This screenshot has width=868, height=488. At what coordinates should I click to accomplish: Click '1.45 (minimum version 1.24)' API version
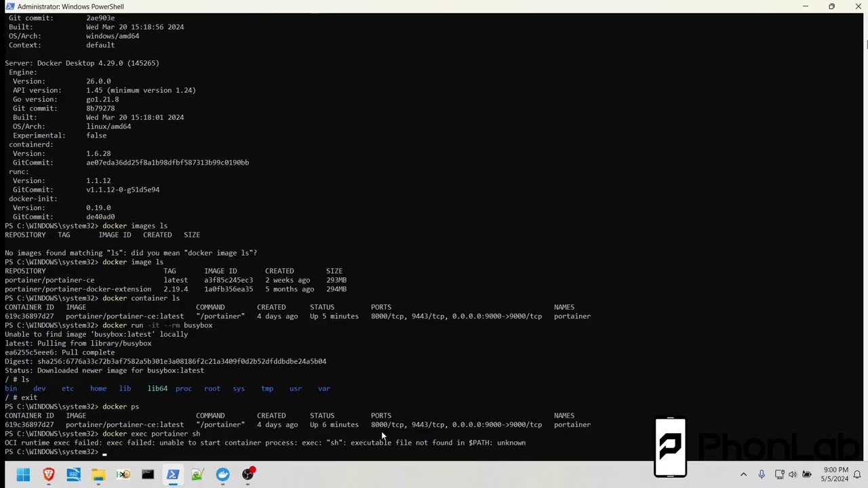(141, 90)
